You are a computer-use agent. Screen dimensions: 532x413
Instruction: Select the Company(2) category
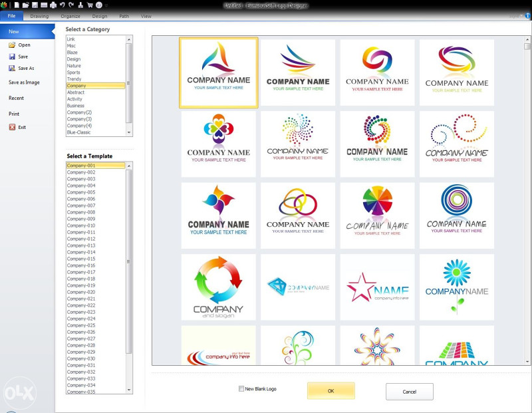tap(96, 112)
